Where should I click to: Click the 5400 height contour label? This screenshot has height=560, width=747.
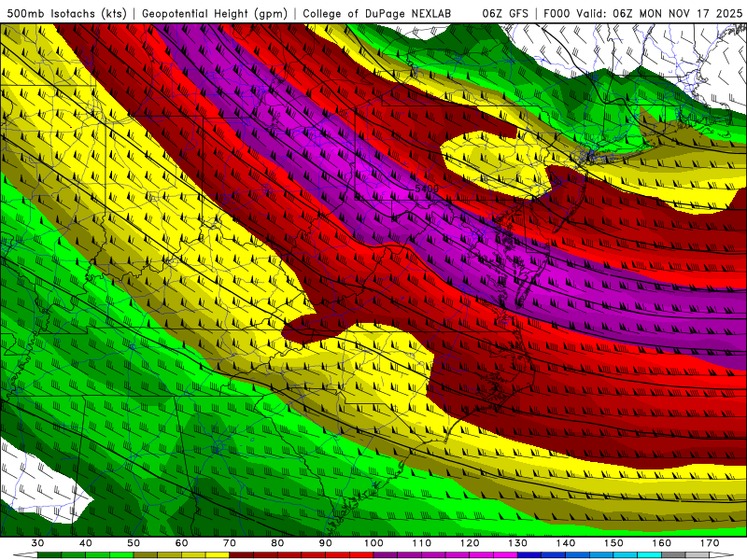[x=427, y=189]
